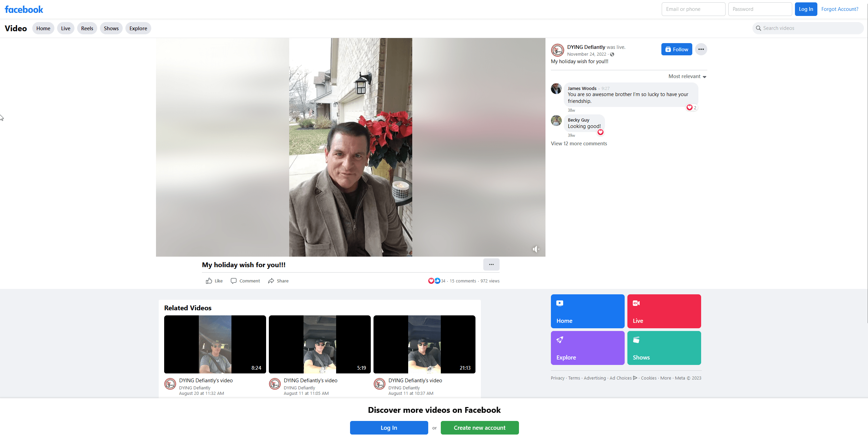Open DYING Defiantly profile picture
868x442 pixels.
(x=557, y=50)
